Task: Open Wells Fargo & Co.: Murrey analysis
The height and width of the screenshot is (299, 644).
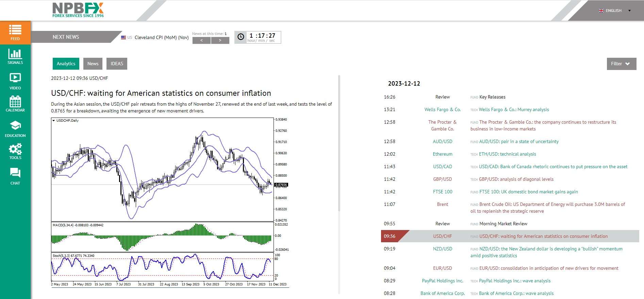Action: point(514,109)
